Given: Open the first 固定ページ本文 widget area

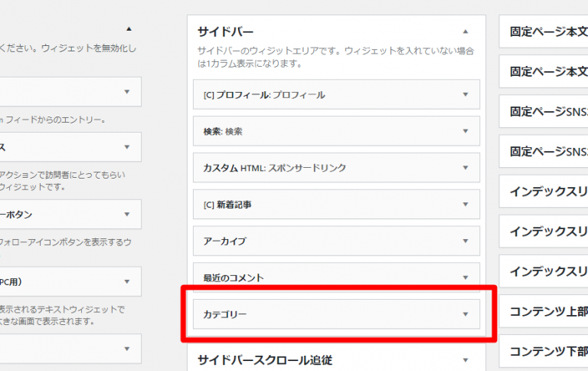Looking at the screenshot, I should (548, 33).
